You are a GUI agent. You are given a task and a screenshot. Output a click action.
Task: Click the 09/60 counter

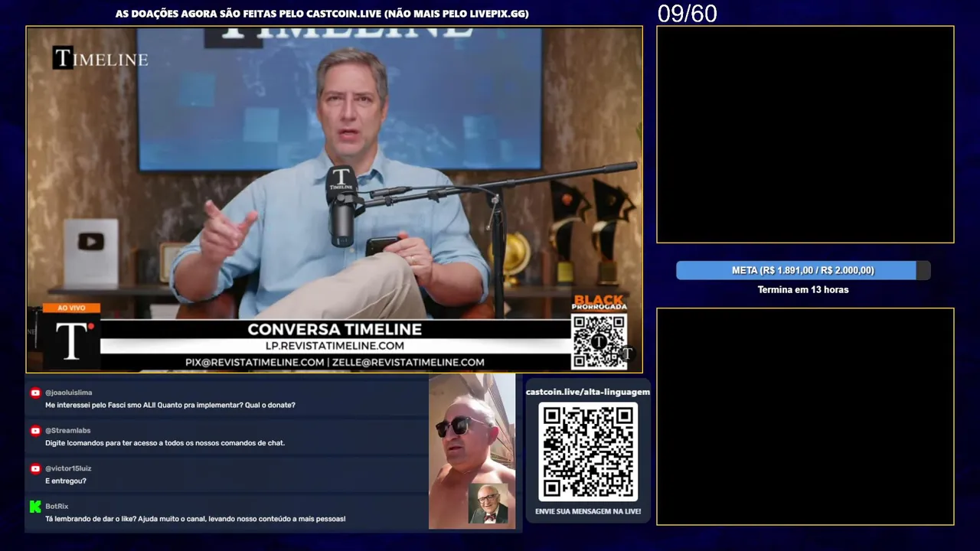688,14
